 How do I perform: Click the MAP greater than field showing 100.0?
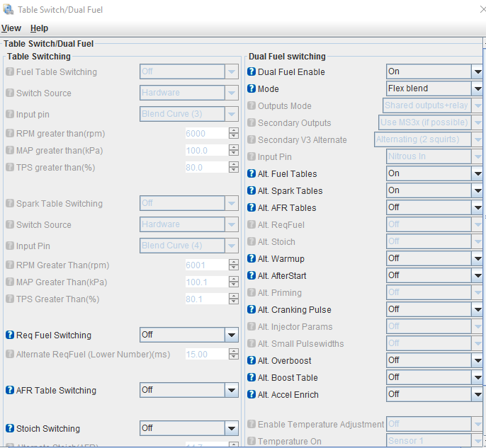pos(207,150)
